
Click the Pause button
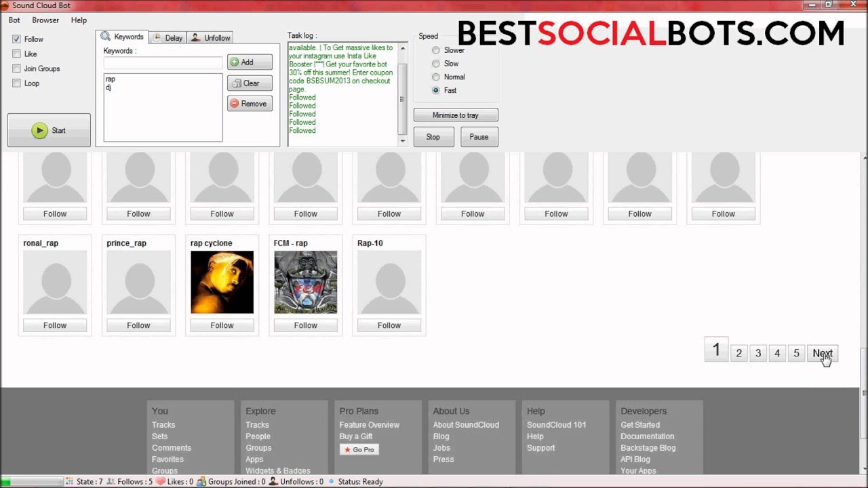(479, 137)
